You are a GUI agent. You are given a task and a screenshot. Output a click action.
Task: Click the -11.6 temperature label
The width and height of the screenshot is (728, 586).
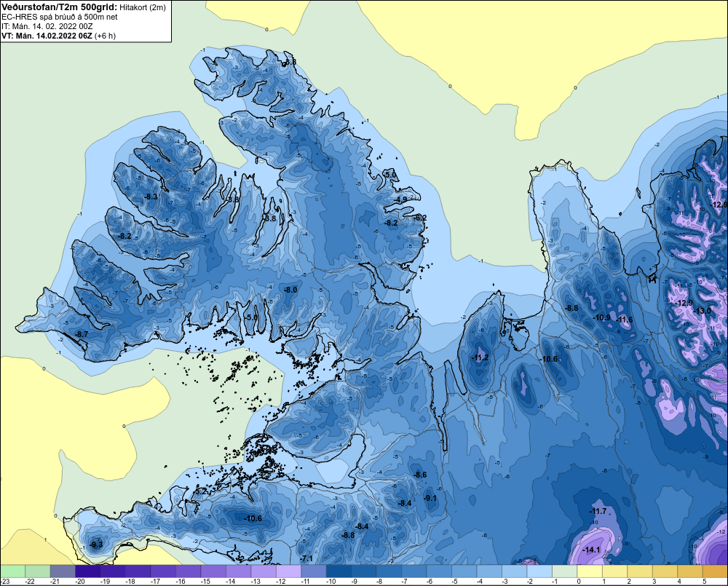click(625, 320)
